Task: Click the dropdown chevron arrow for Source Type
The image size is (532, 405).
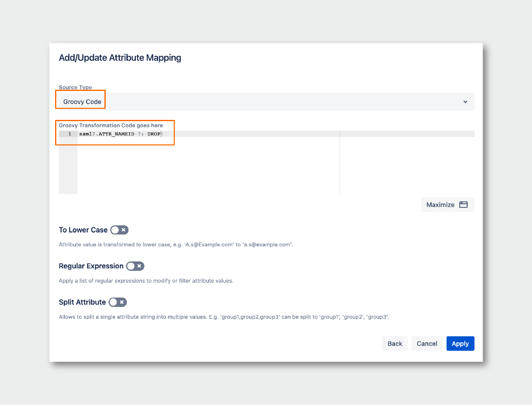Action: point(465,102)
